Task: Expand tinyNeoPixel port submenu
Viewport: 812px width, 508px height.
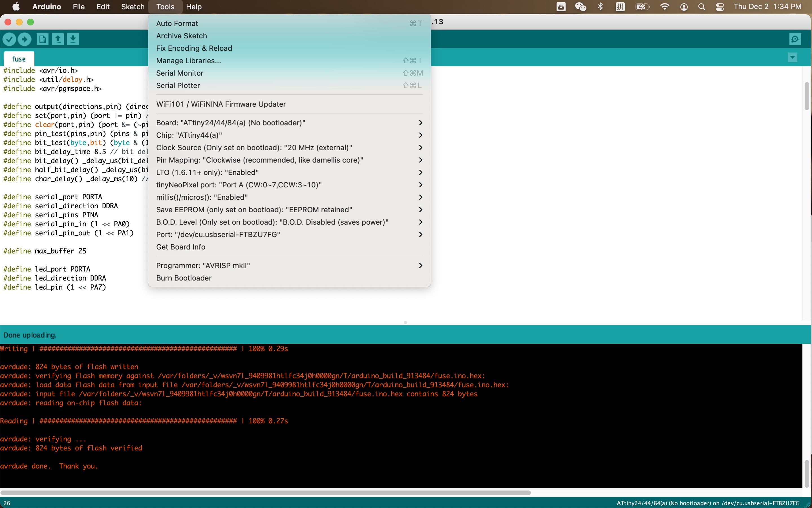Action: [289, 185]
